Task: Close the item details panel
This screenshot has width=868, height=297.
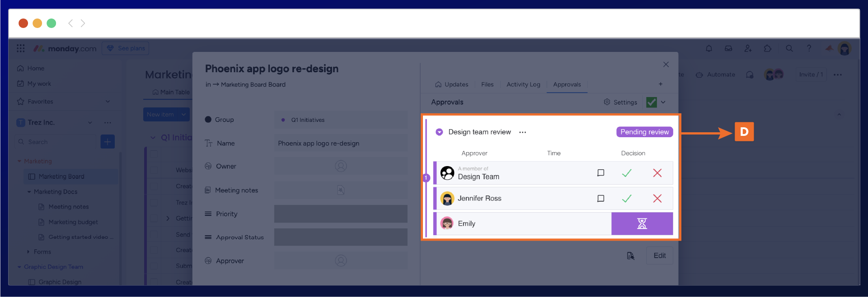Action: pyautogui.click(x=666, y=65)
